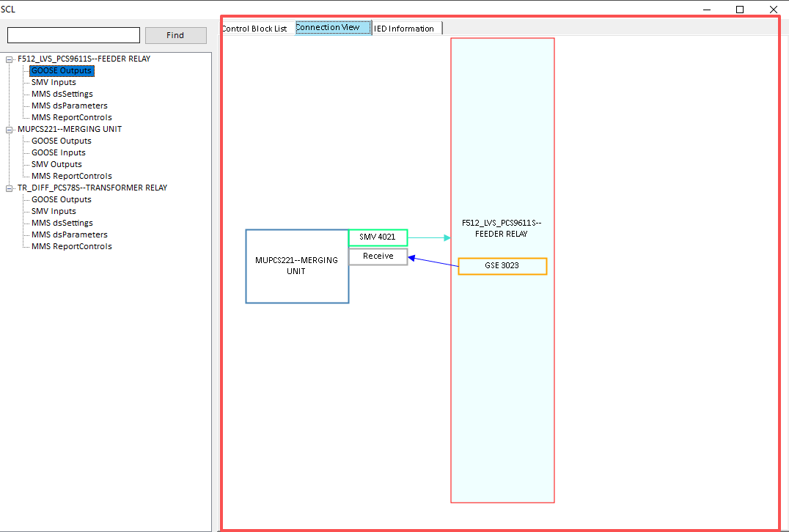Select the Connection View tab
The height and width of the screenshot is (532, 789).
coord(333,27)
